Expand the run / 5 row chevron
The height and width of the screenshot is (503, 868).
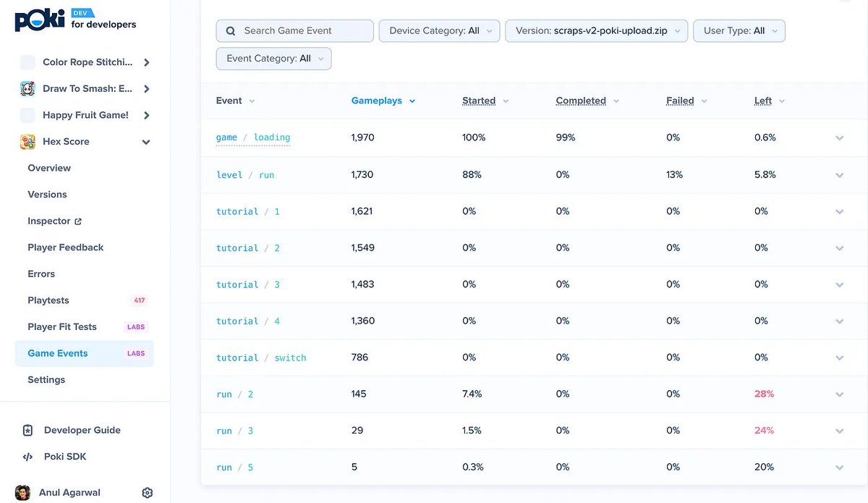tap(839, 468)
